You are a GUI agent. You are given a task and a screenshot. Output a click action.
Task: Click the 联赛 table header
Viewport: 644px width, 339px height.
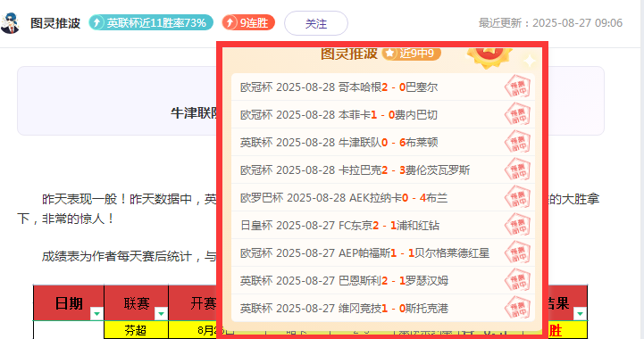137,303
